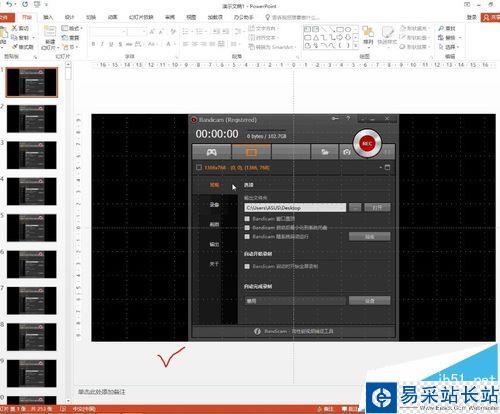Open Shape Fill color options
This screenshot has width=500, height=414.
(415, 28)
